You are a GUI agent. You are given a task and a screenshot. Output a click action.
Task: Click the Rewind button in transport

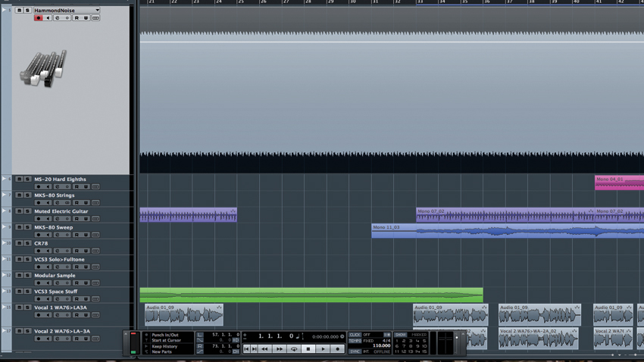(x=265, y=349)
